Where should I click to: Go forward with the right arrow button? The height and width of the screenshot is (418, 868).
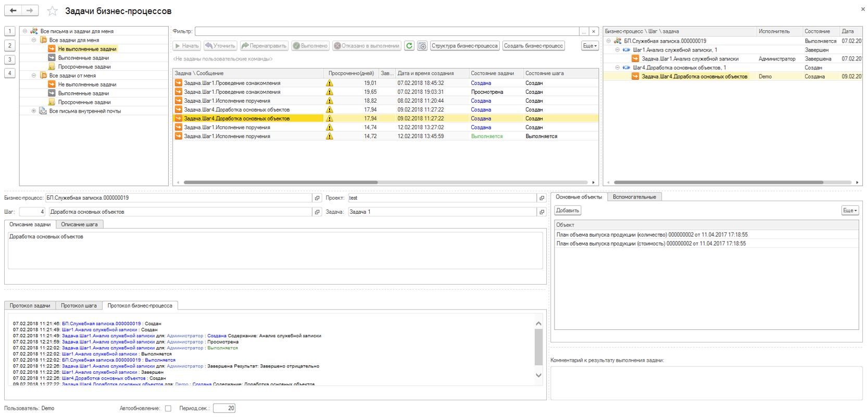[30, 10]
